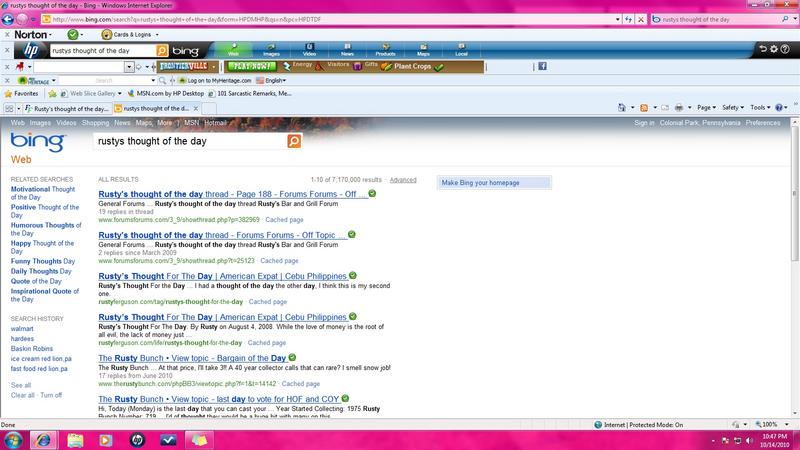The width and height of the screenshot is (800, 450).
Task: Switch to Rusty's thought of the day tab
Action: [x=67, y=109]
